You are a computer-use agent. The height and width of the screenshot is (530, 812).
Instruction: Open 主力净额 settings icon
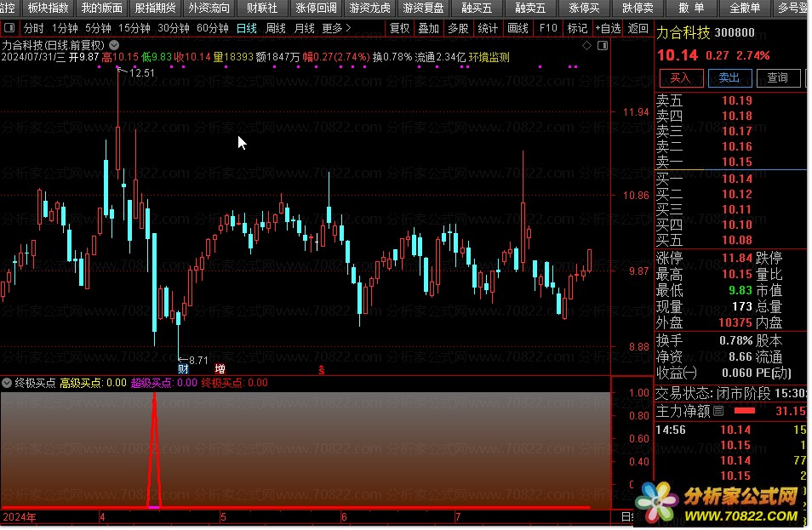(718, 411)
